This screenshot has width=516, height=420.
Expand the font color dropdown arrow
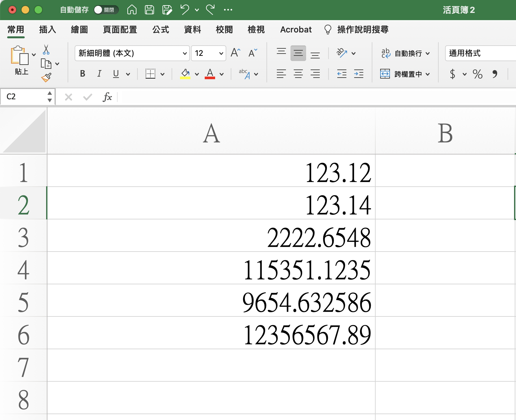tap(222, 74)
